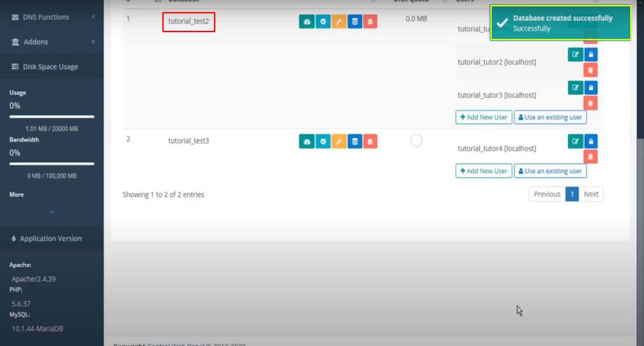
Task: Edit user tutorial_tutor4 with pencil icon
Action: point(575,142)
